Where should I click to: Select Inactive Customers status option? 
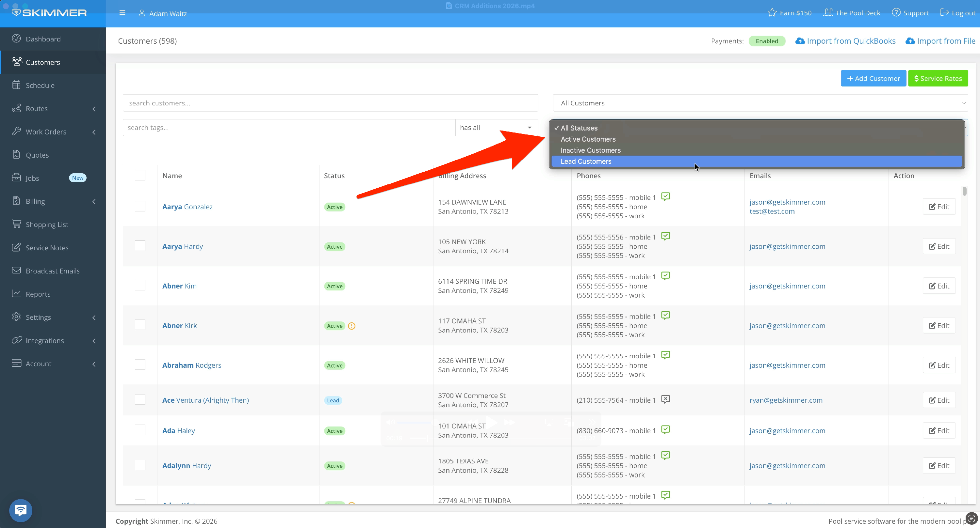coord(590,150)
